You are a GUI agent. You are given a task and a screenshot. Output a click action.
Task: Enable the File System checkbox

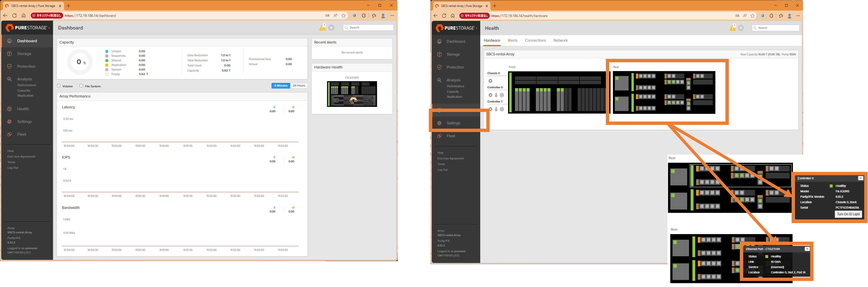(x=81, y=86)
